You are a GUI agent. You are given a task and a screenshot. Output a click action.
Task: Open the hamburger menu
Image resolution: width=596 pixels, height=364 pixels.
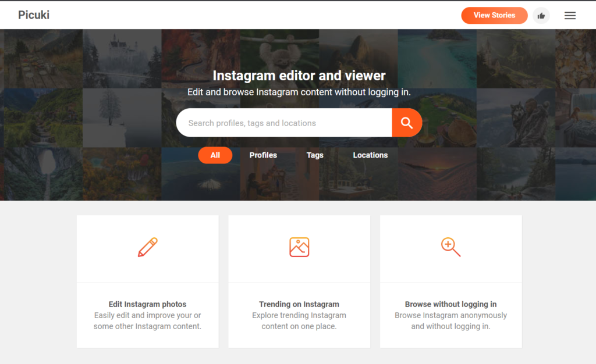[570, 16]
